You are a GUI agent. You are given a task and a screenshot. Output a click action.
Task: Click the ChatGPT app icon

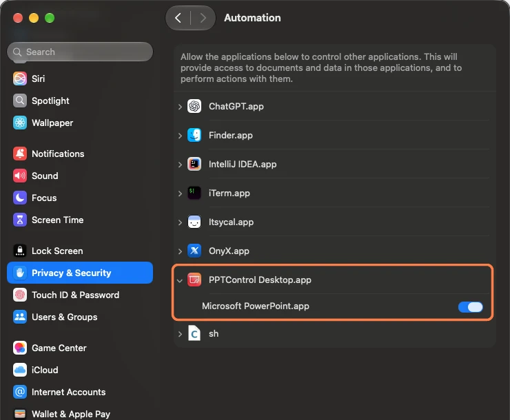194,106
